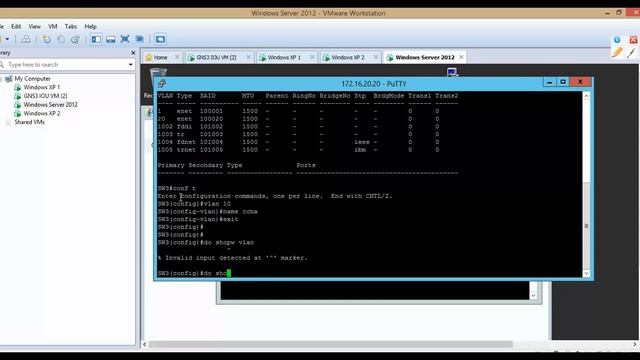Open the View menu
Screen dimensions: 640x360
(35, 26)
